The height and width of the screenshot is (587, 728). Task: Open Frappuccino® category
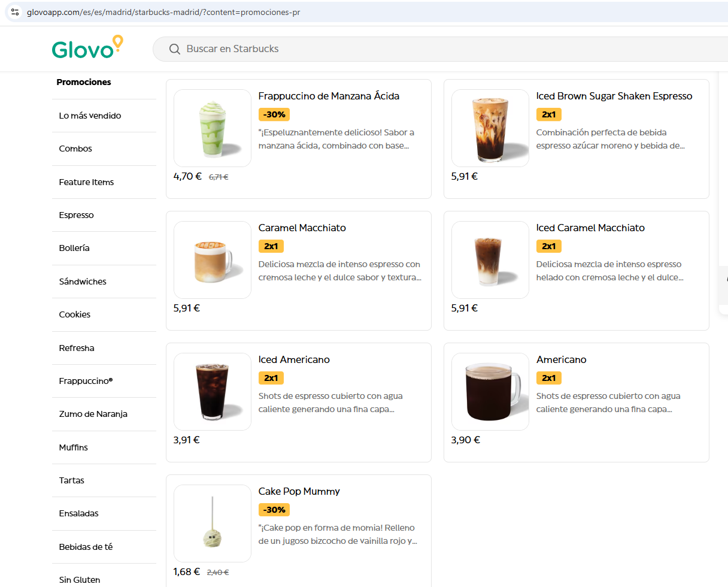pyautogui.click(x=86, y=381)
